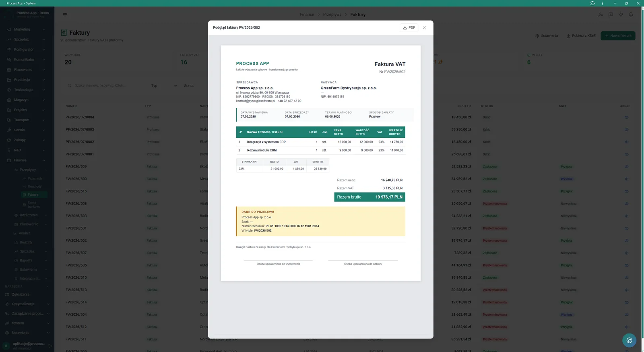
Task: Click the Konta bankowe bank icon
Action: tap(24, 205)
